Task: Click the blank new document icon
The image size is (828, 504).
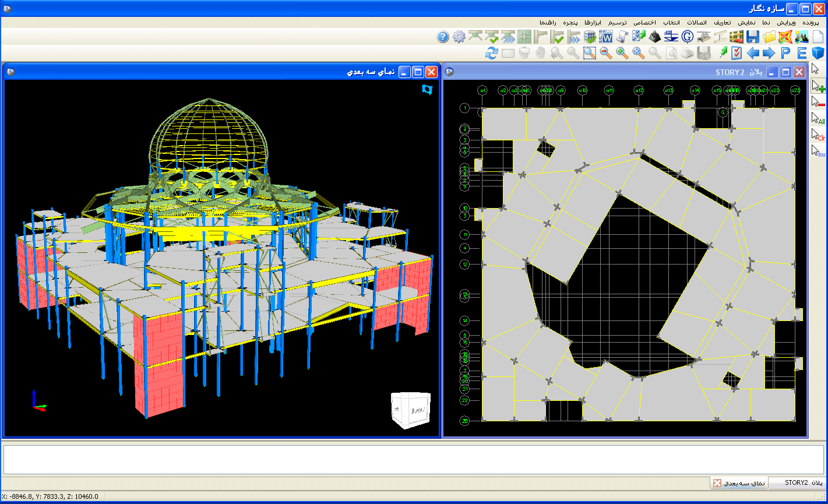Action: (x=818, y=37)
